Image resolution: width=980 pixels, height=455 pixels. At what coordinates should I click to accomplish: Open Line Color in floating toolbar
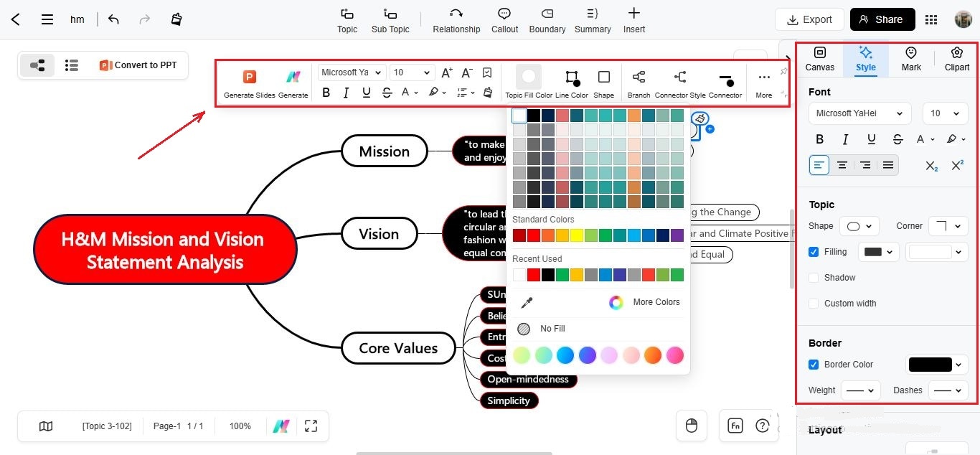point(572,83)
